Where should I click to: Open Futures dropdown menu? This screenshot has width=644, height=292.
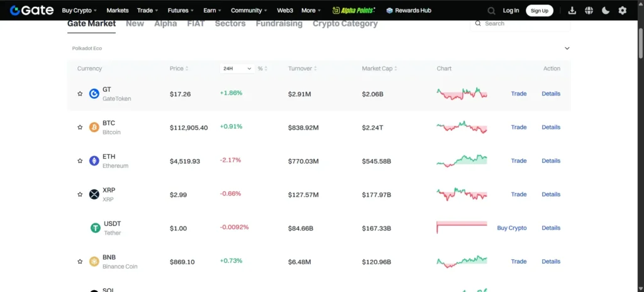(x=180, y=11)
